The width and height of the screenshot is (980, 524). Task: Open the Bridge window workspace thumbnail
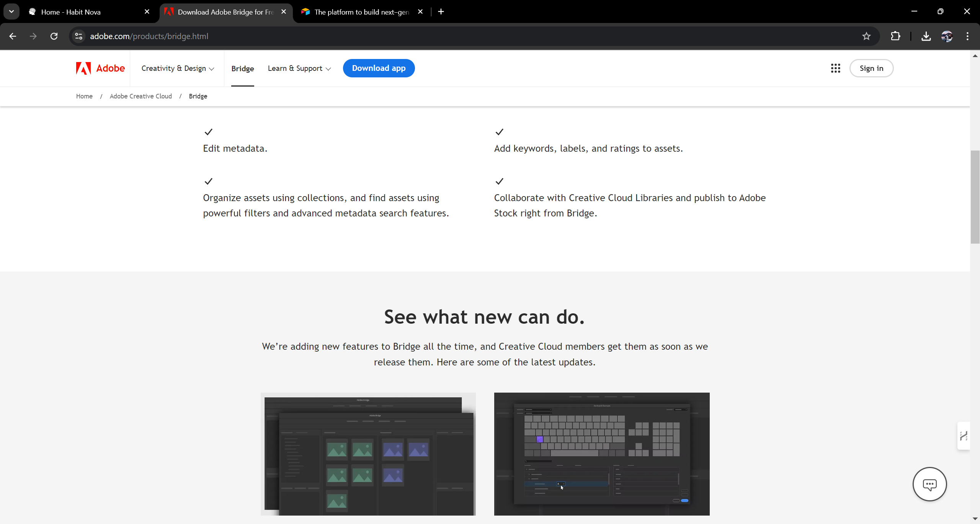coord(368,454)
